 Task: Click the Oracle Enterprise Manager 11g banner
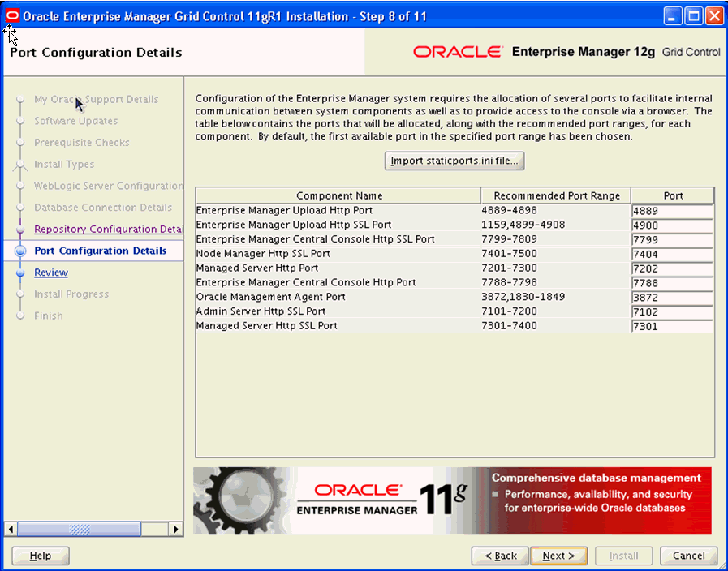[x=452, y=500]
